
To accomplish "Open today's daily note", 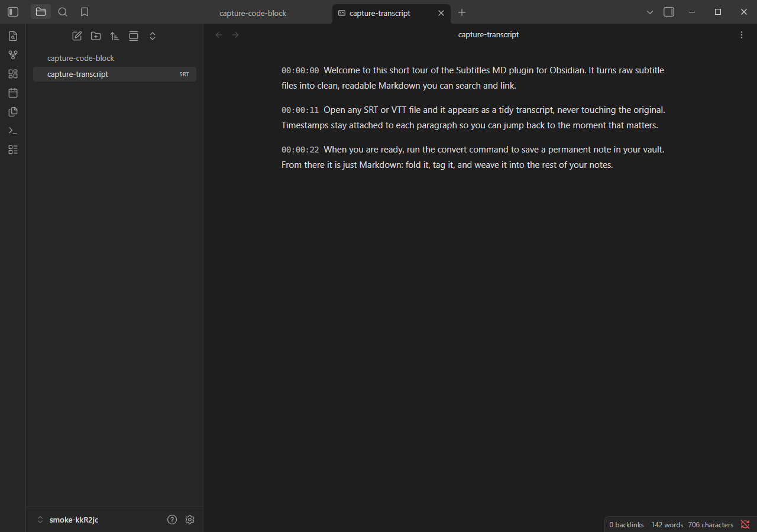I will [13, 93].
